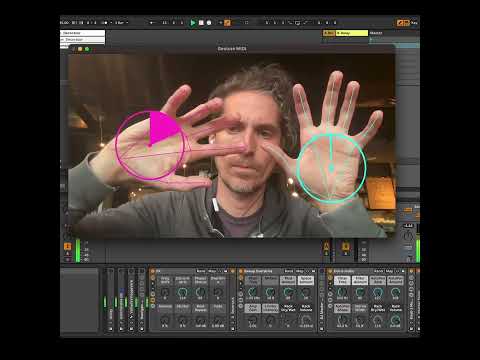Open the quantization menu showing 1 Bar
Screen dimensions: 480x360
point(121,23)
